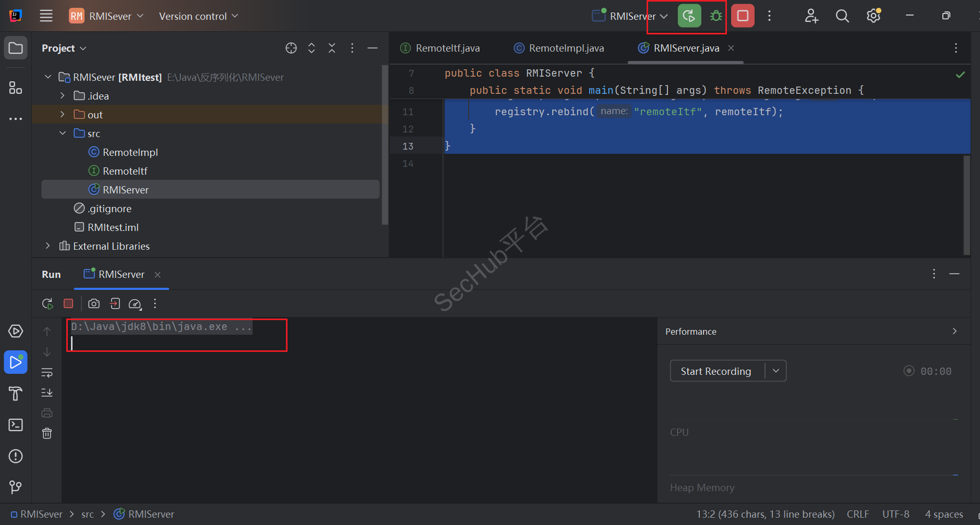Open the Version control menu
The height and width of the screenshot is (525, 980).
(198, 16)
